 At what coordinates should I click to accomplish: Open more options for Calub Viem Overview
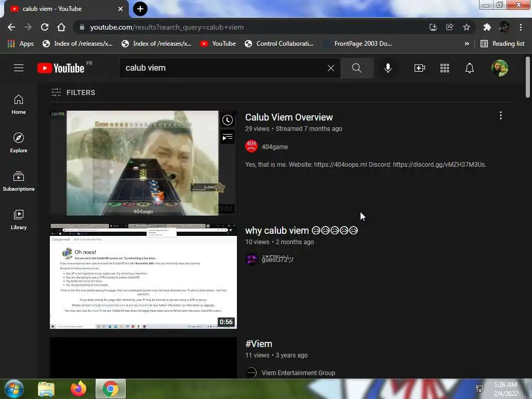tap(500, 115)
